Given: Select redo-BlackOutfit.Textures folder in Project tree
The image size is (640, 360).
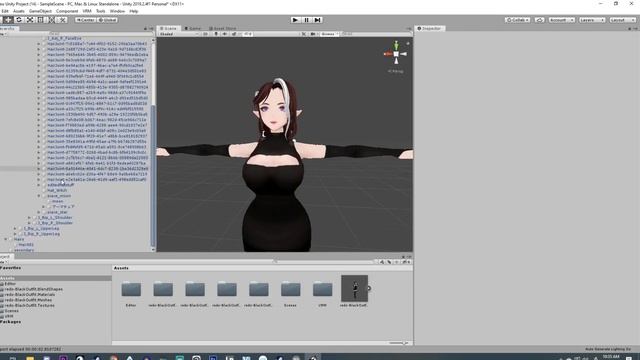Looking at the screenshot, I should [29, 305].
